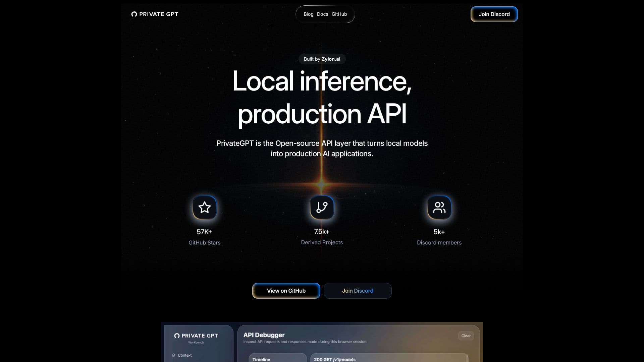Click the GitHub Stars star icon
Viewport: 644px width, 362px height.
pyautogui.click(x=205, y=207)
